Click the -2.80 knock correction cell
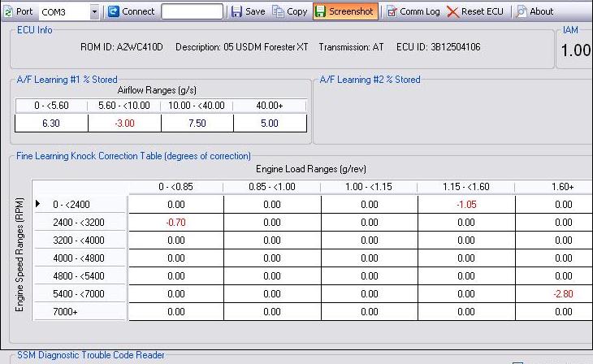 (x=563, y=294)
